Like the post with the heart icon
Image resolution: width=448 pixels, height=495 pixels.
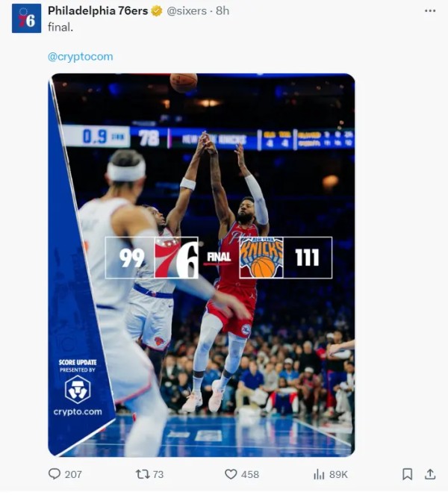(231, 474)
